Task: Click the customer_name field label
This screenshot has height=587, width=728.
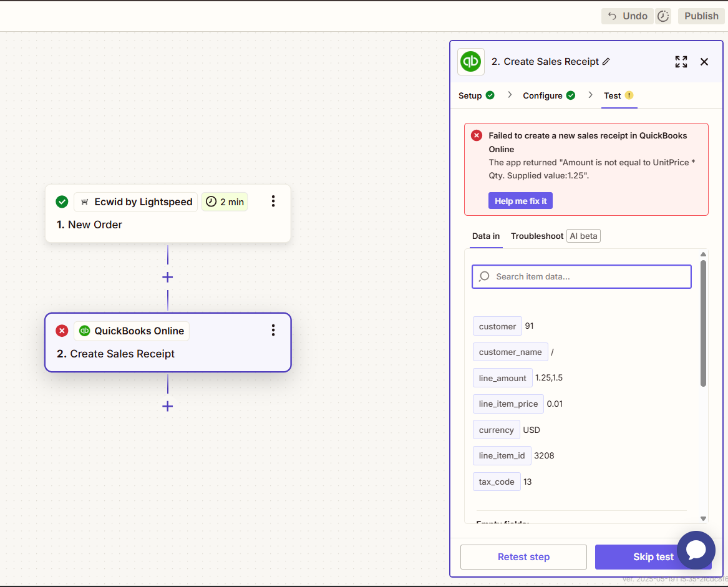Action: [510, 352]
